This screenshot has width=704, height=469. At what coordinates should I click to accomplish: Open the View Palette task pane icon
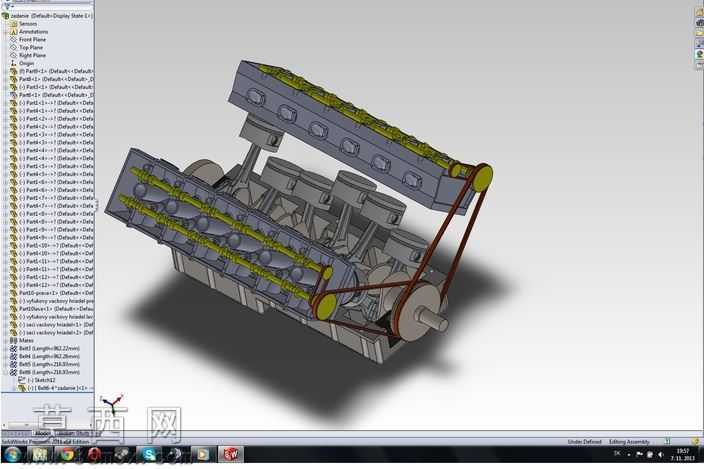(700, 44)
